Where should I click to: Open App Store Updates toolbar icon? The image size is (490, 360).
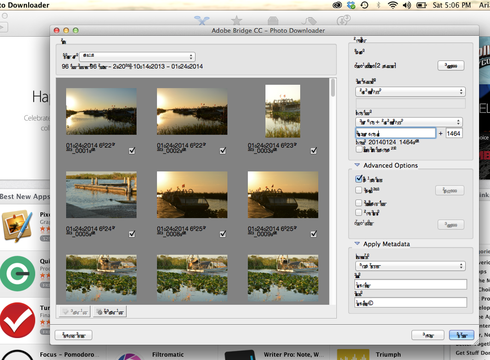point(343,20)
